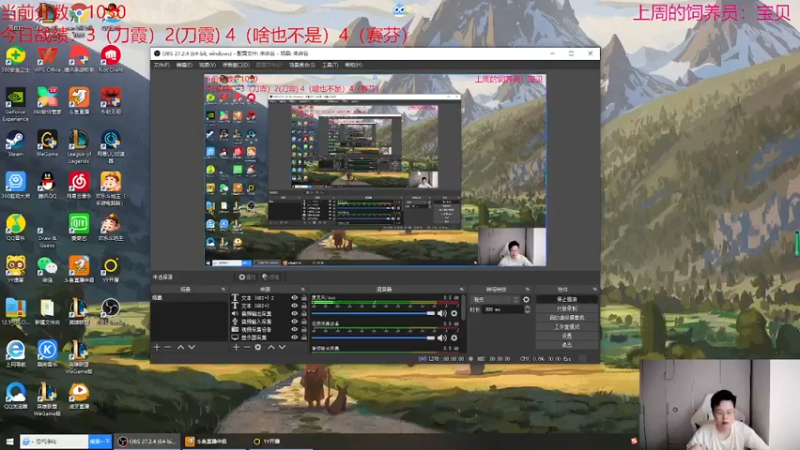The height and width of the screenshot is (450, 800).
Task: Toggle visibility of 音频输入采集 source
Action: [x=294, y=321]
